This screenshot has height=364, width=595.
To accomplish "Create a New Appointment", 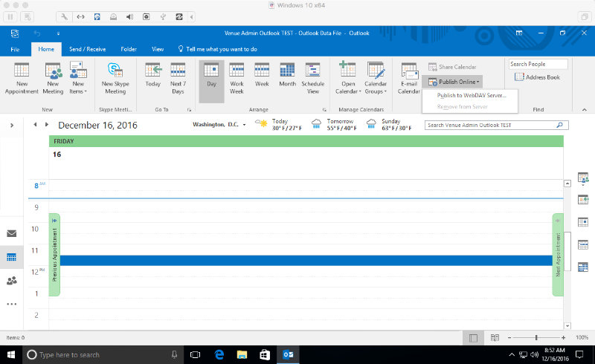I will 22,79.
